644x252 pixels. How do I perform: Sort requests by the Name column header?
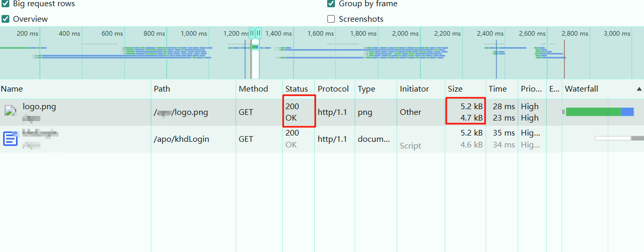pos(12,89)
